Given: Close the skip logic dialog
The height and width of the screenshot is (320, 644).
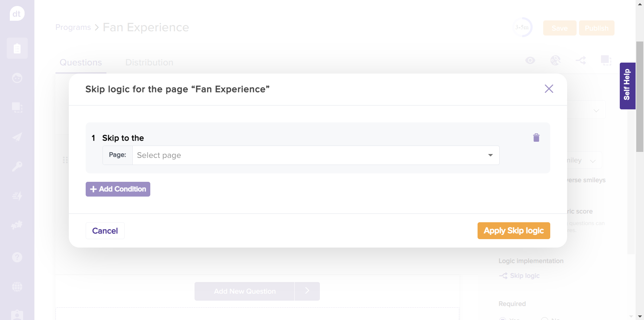Looking at the screenshot, I should pyautogui.click(x=548, y=89).
